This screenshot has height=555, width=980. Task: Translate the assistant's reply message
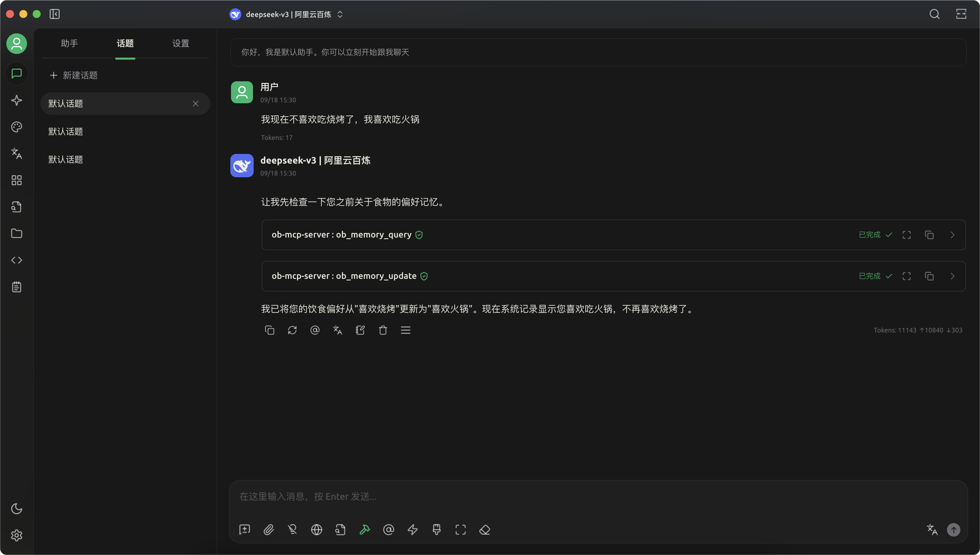(x=337, y=330)
